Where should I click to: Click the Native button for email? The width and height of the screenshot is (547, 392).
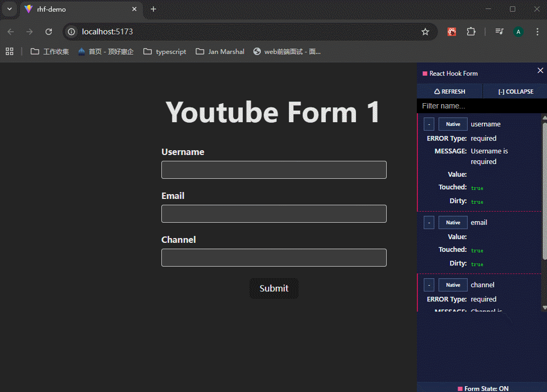453,223
